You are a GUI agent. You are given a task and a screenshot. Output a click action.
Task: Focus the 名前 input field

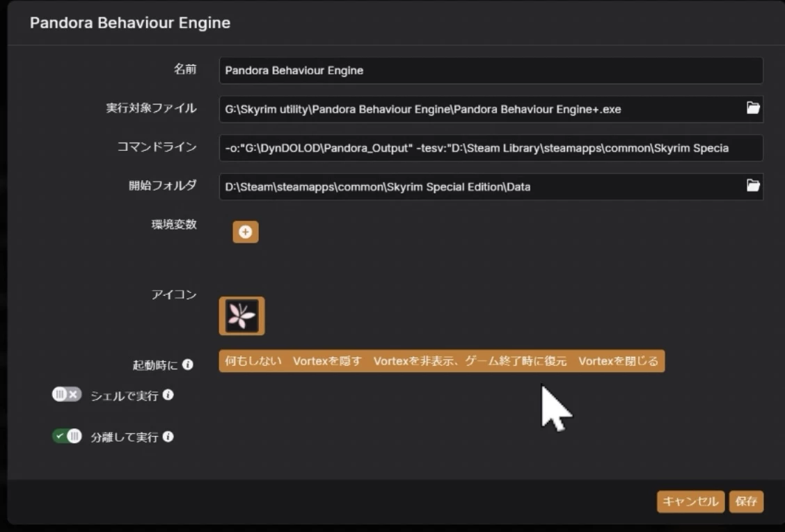click(x=491, y=70)
